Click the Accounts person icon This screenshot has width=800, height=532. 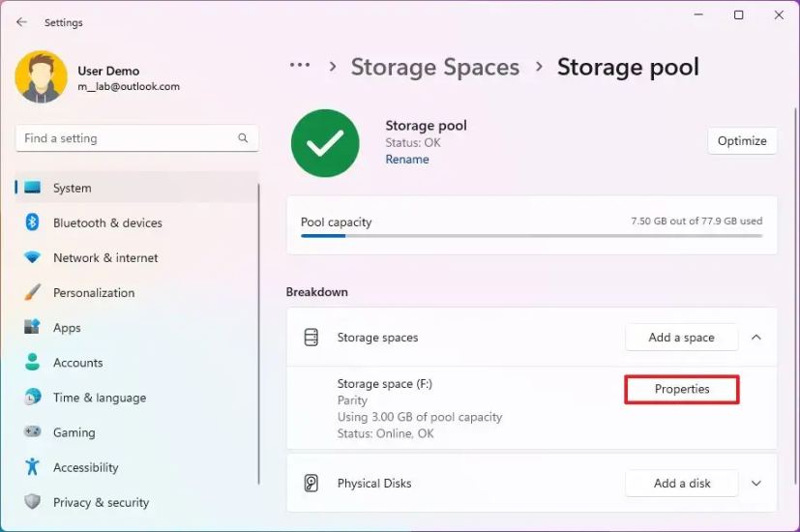pyautogui.click(x=33, y=363)
